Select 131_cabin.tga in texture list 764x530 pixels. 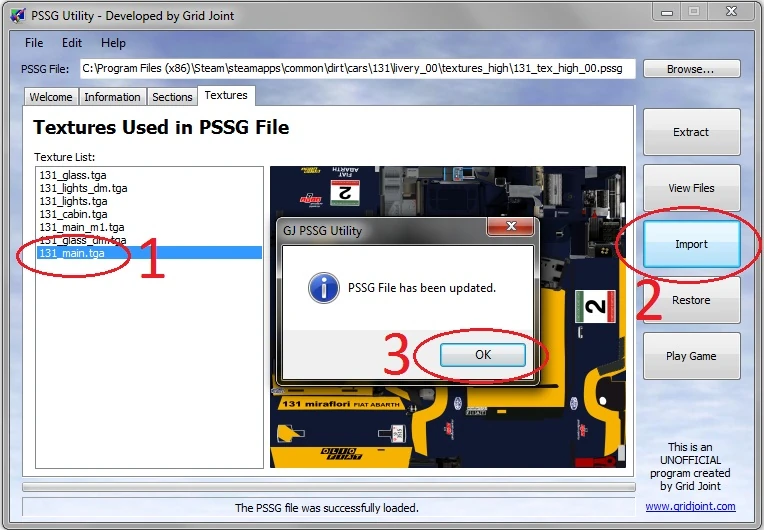(149, 214)
